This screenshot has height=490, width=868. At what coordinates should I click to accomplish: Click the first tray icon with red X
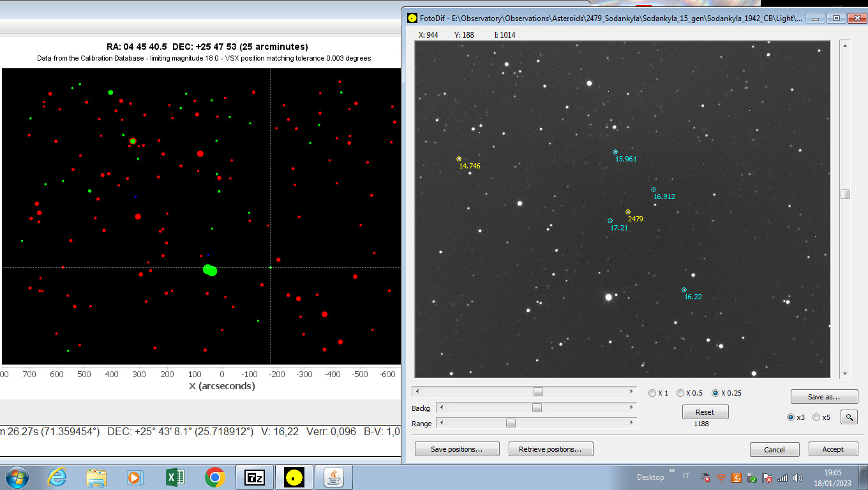point(706,477)
